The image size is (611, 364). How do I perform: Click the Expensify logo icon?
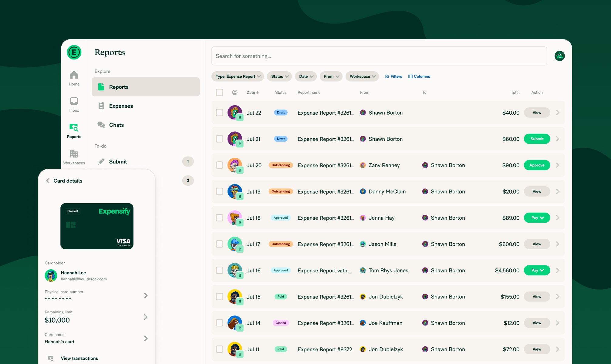[x=74, y=52]
